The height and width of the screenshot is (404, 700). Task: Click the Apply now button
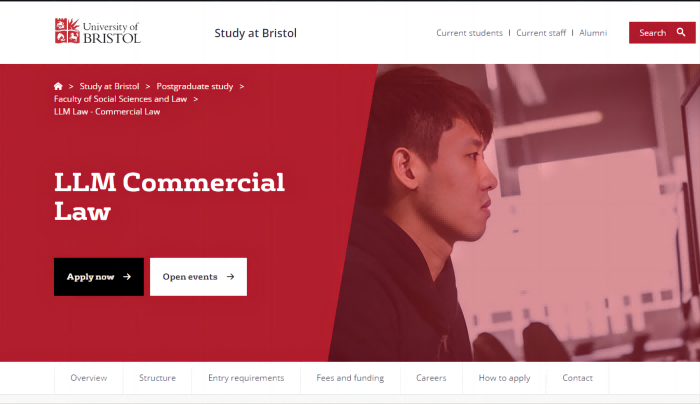(99, 277)
